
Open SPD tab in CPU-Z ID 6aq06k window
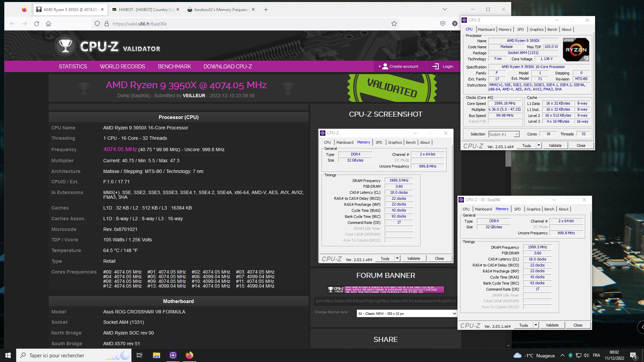[518, 209]
